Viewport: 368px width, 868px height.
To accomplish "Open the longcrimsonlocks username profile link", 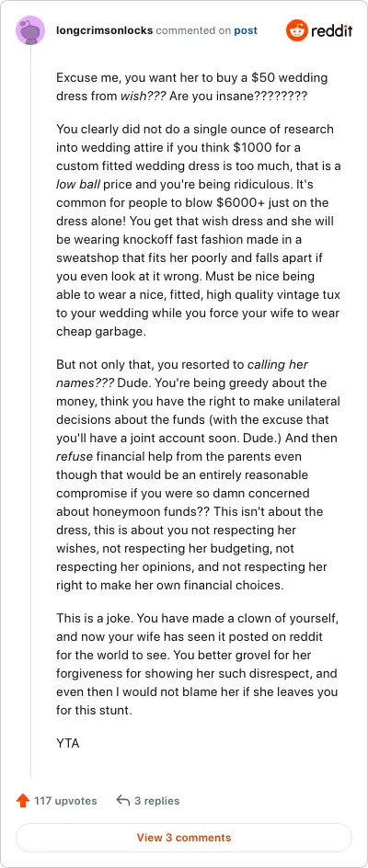I will [104, 30].
